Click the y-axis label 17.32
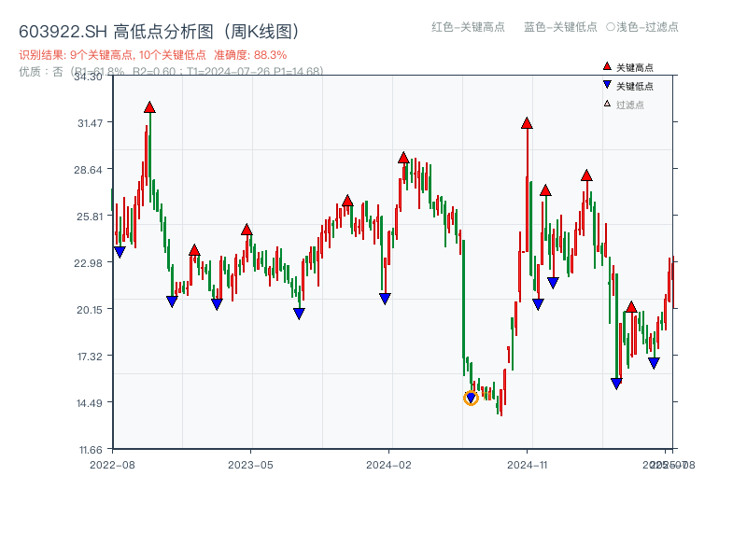Screen dimensions: 747x560 [x=90, y=357]
